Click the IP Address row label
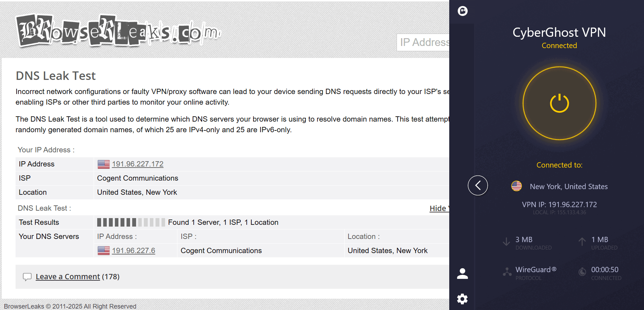Screen dimensions: 644x310 click(36, 164)
